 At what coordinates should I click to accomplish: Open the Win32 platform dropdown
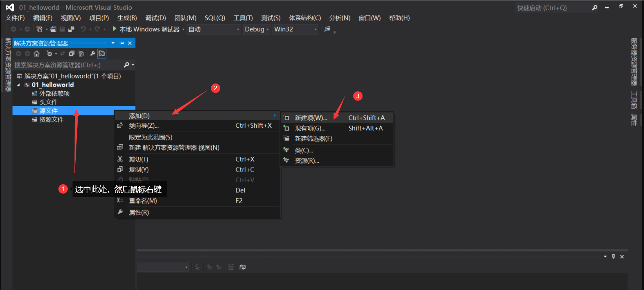tap(296, 29)
